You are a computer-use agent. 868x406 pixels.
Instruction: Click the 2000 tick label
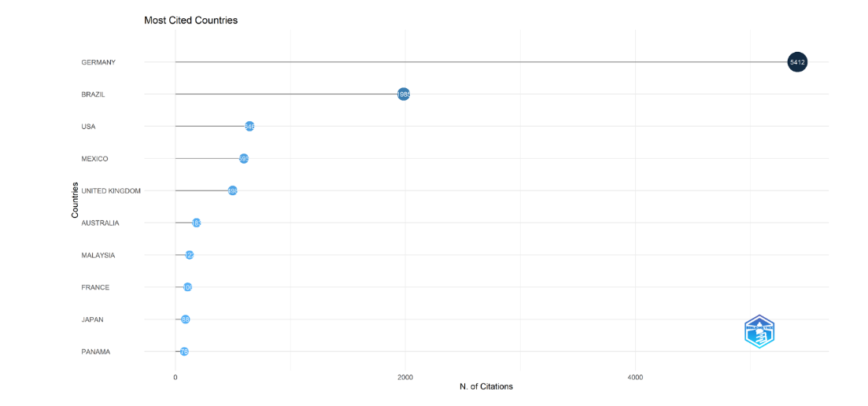[x=405, y=378]
